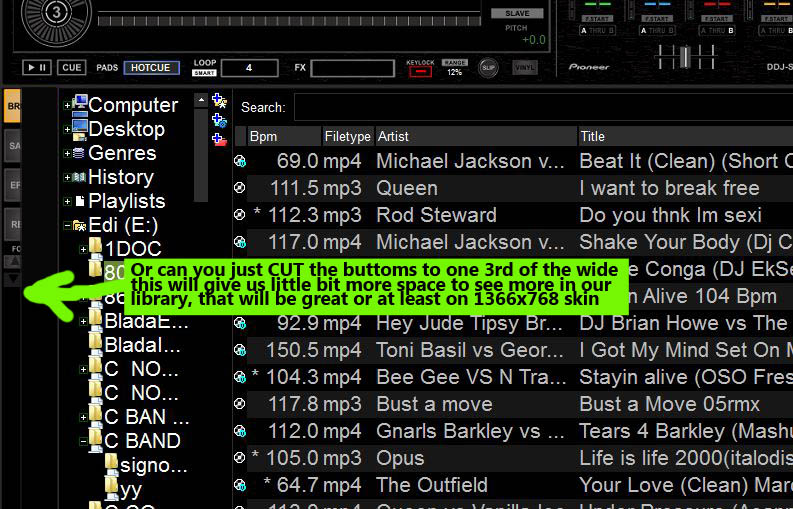The image size is (793, 509).
Task: Click file icon of Beat It row
Action: pyautogui.click(x=240, y=161)
